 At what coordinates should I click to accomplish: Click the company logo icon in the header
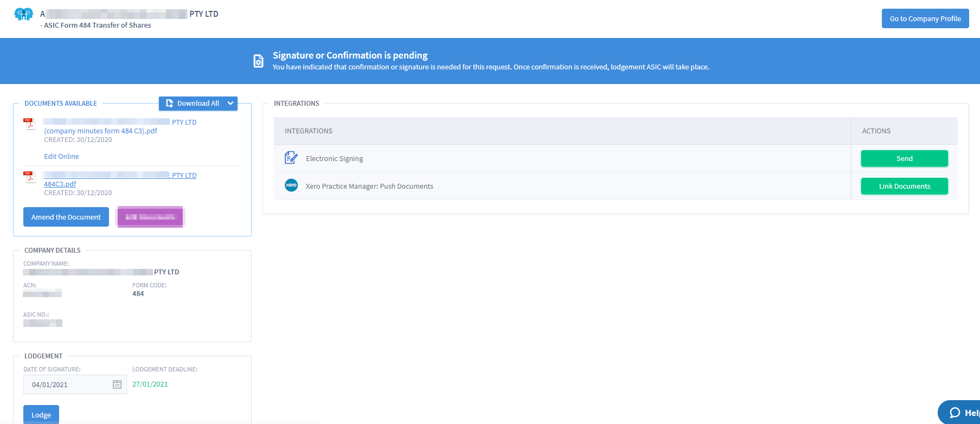(23, 15)
